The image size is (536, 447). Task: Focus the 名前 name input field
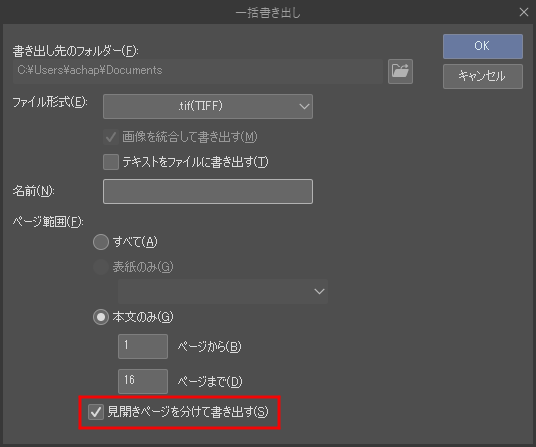208,191
